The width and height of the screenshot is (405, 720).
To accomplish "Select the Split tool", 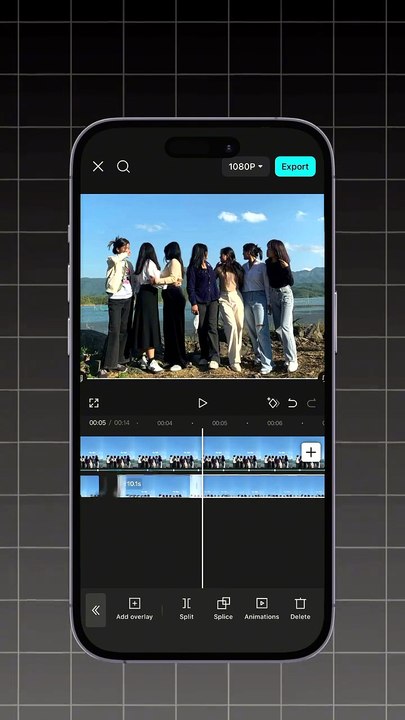I will (186, 609).
